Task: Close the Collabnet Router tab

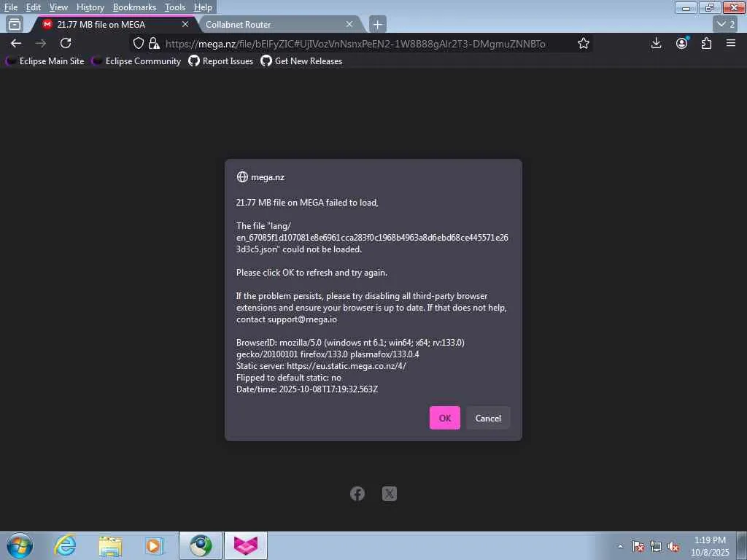Action: click(x=349, y=24)
